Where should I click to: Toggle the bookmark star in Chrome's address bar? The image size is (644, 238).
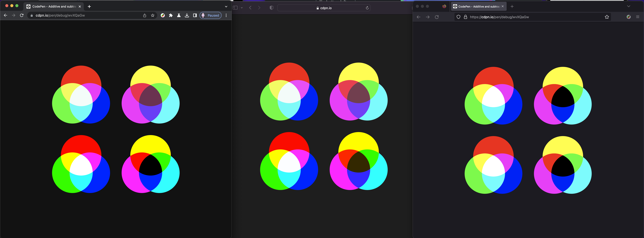(x=152, y=15)
